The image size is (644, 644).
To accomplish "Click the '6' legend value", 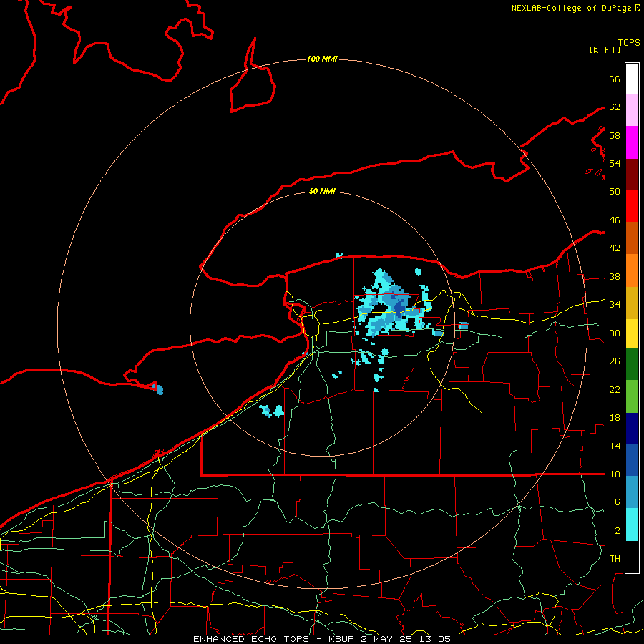I will (617, 502).
